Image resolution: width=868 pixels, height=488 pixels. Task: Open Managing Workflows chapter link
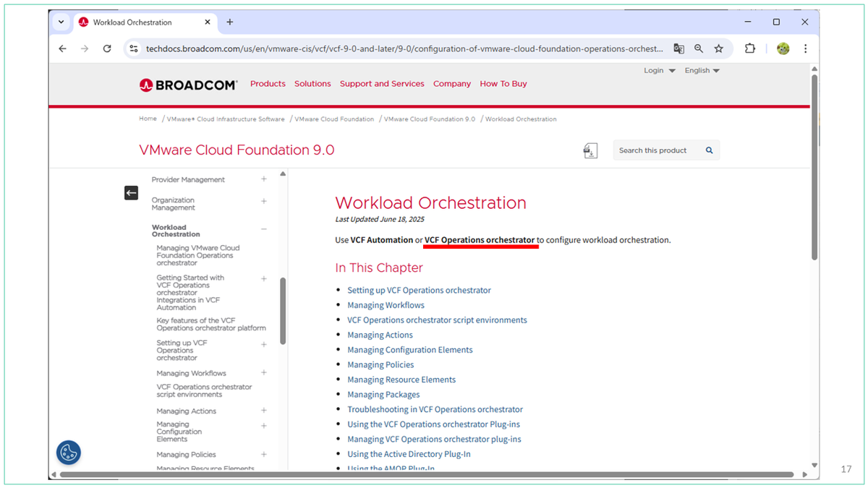pos(386,305)
